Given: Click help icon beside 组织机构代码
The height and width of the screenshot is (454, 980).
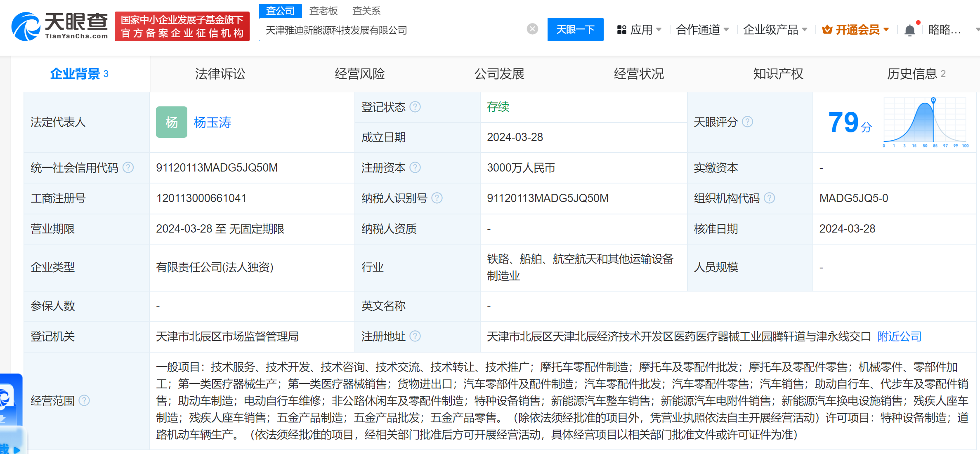Looking at the screenshot, I should pos(769,198).
